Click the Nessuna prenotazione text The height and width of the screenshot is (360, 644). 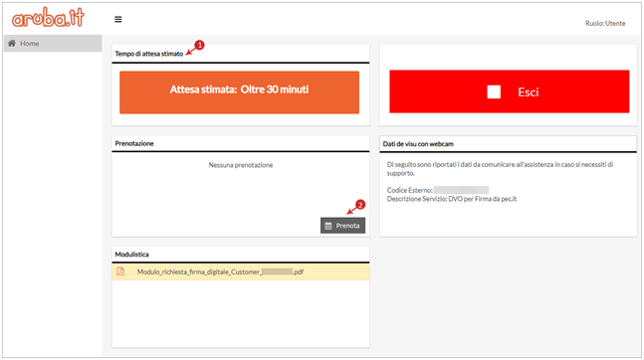click(x=241, y=165)
